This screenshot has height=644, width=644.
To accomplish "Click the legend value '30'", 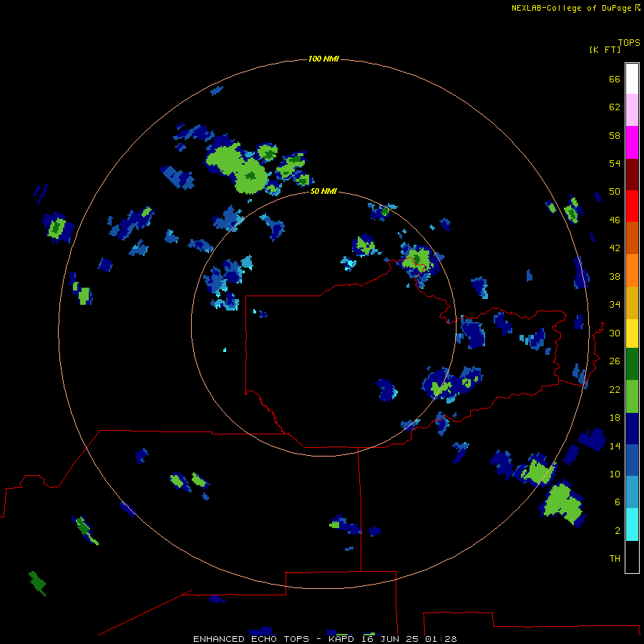I will click(615, 333).
